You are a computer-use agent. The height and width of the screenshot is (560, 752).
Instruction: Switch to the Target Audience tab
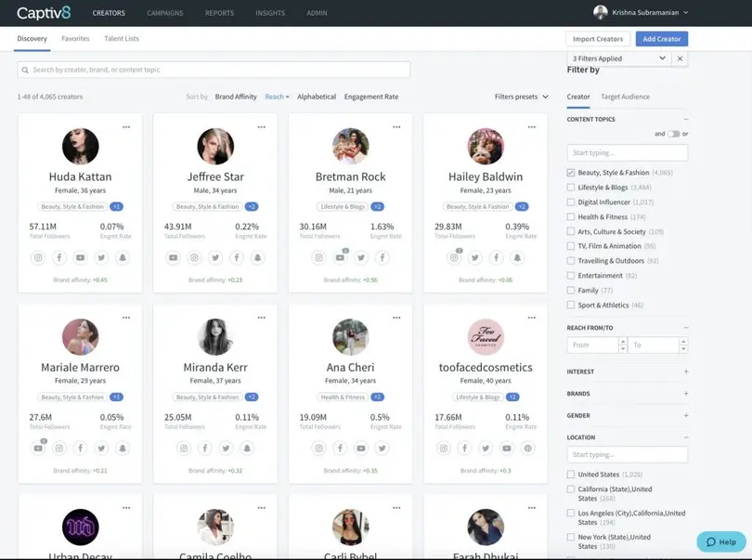(x=625, y=97)
